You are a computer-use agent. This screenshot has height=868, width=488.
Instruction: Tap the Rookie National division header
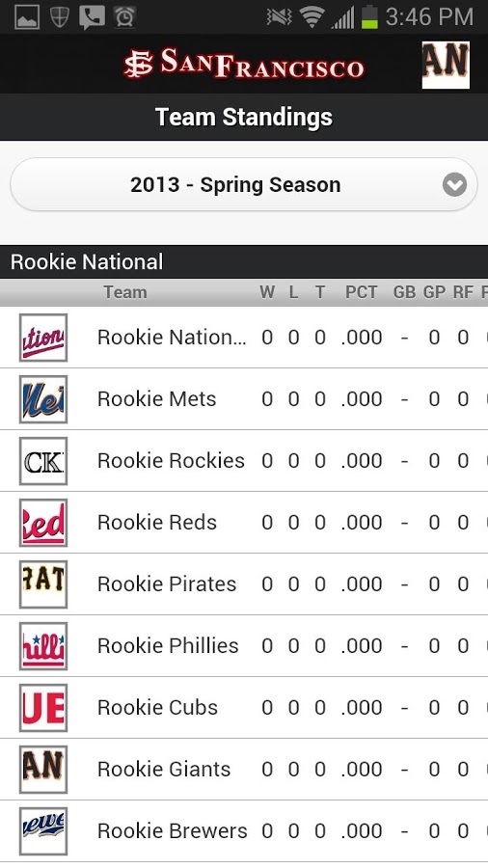(244, 261)
